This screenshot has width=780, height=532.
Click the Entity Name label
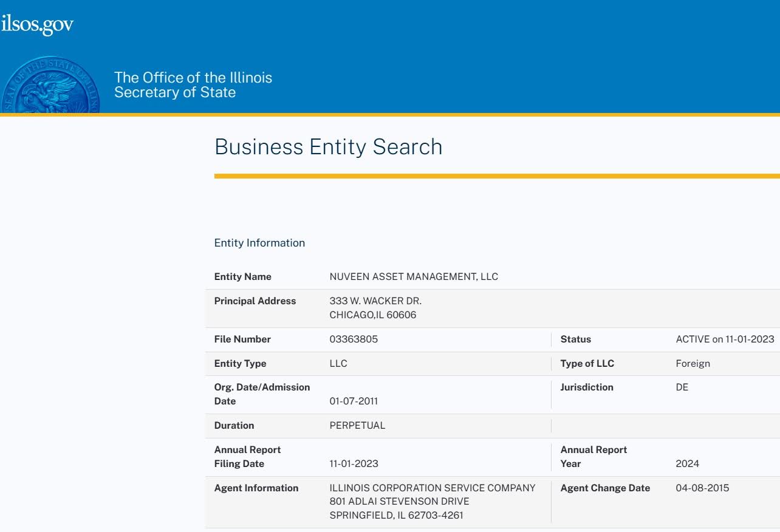[x=243, y=277]
